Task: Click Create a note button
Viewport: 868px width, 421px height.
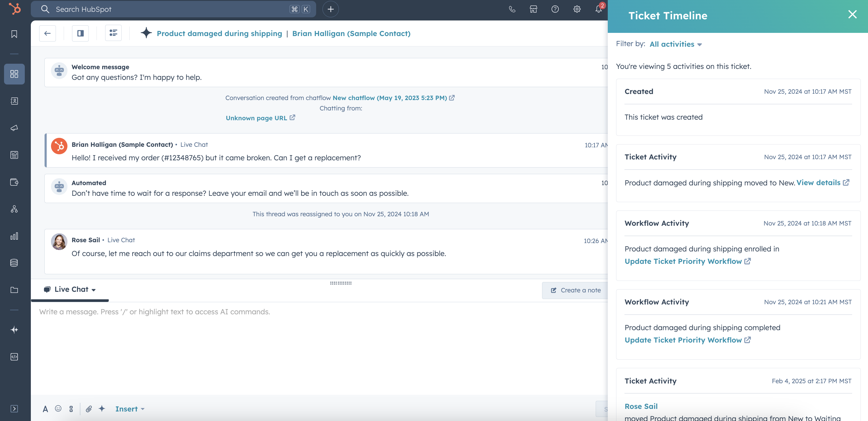Action: tap(575, 290)
